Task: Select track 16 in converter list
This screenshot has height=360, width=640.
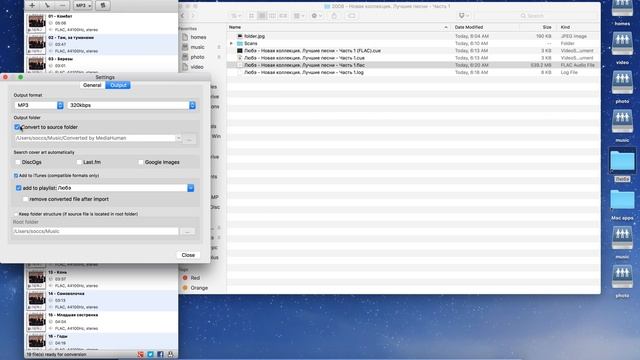Action: (102, 341)
